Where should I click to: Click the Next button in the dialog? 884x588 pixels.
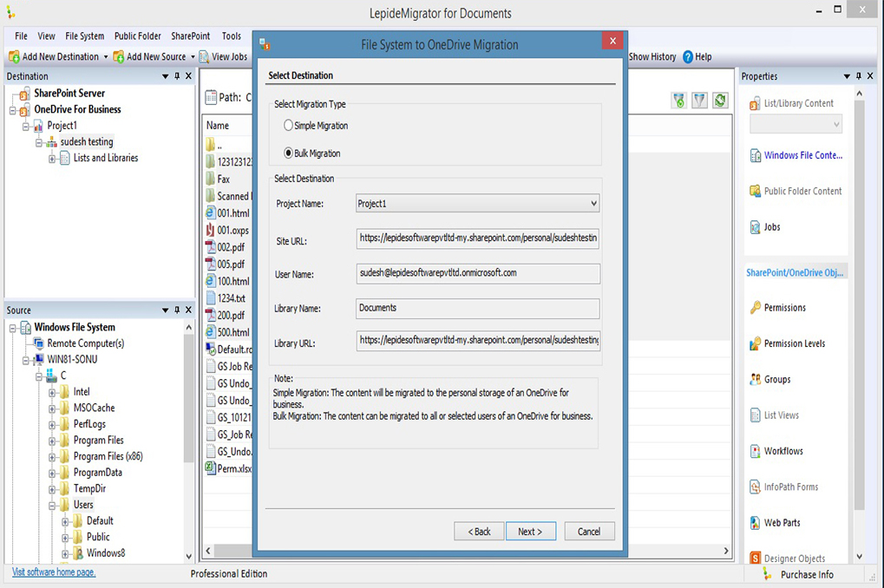(x=530, y=531)
